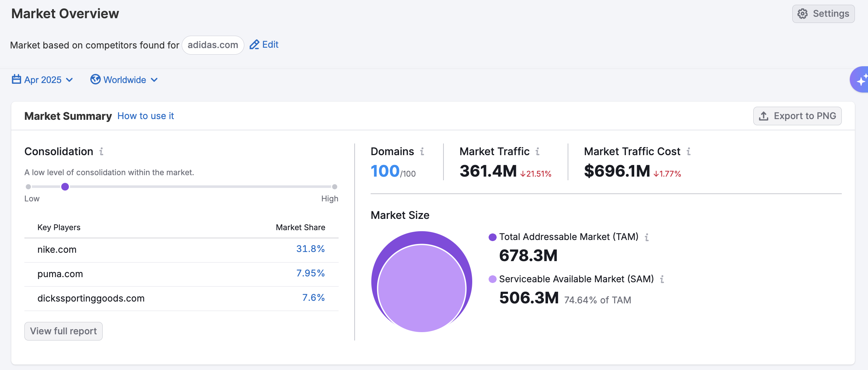This screenshot has width=868, height=370.
Task: Click the Market Traffic Cost info icon
Action: click(x=689, y=151)
